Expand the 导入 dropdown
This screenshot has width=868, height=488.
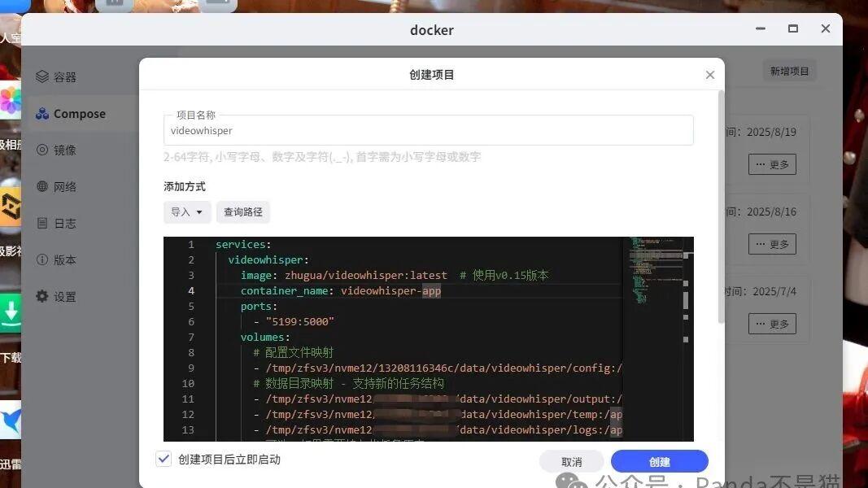[x=187, y=212]
